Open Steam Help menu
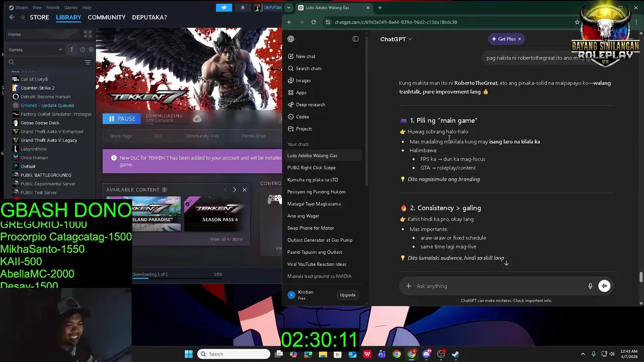The height and width of the screenshot is (362, 644). pos(87,8)
